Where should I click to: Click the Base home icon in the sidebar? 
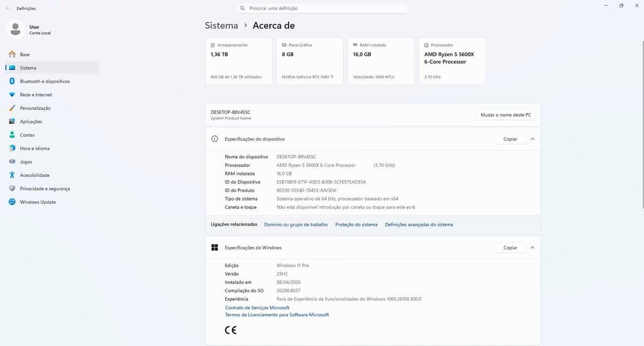pos(12,54)
